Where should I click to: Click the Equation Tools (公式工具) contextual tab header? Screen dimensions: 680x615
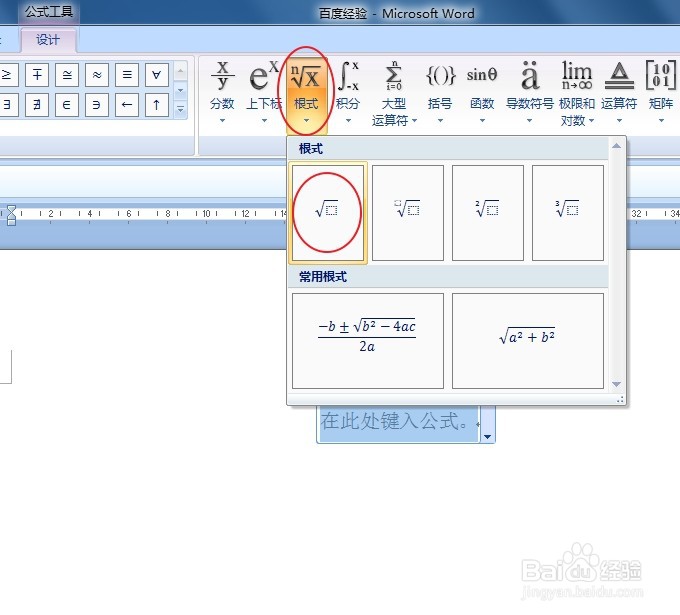tap(49, 12)
